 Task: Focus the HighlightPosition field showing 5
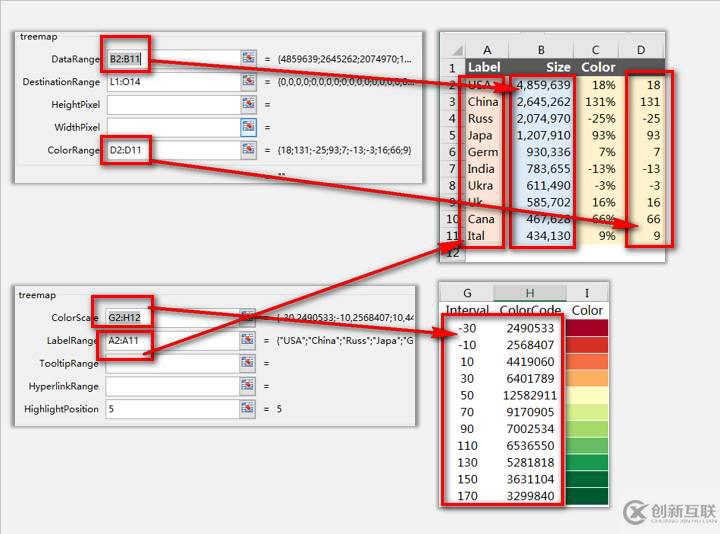(x=172, y=409)
